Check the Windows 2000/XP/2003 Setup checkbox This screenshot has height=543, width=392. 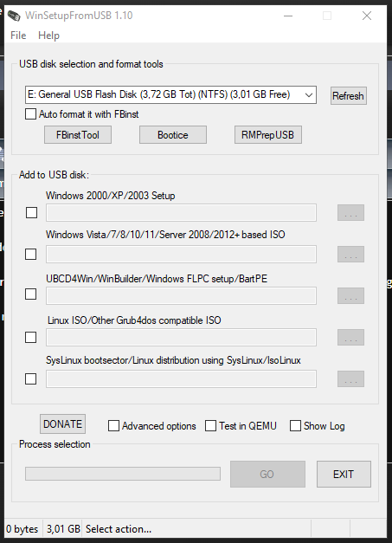tap(31, 213)
